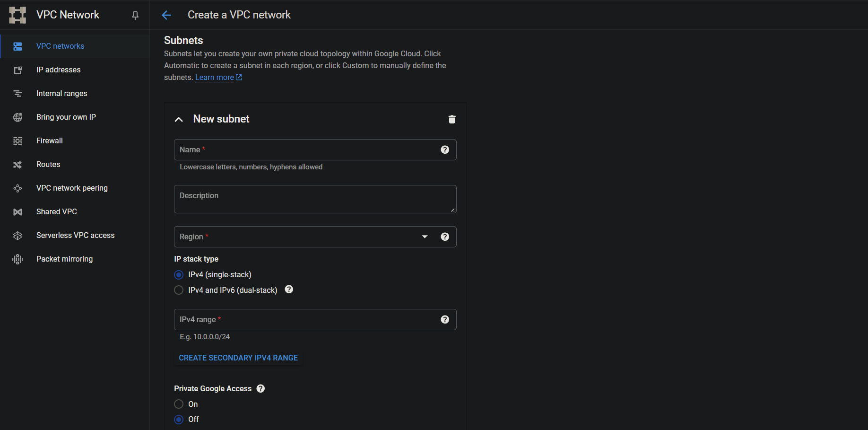Image resolution: width=868 pixels, height=430 pixels.
Task: Open help for IPv4 range field
Action: pos(445,319)
